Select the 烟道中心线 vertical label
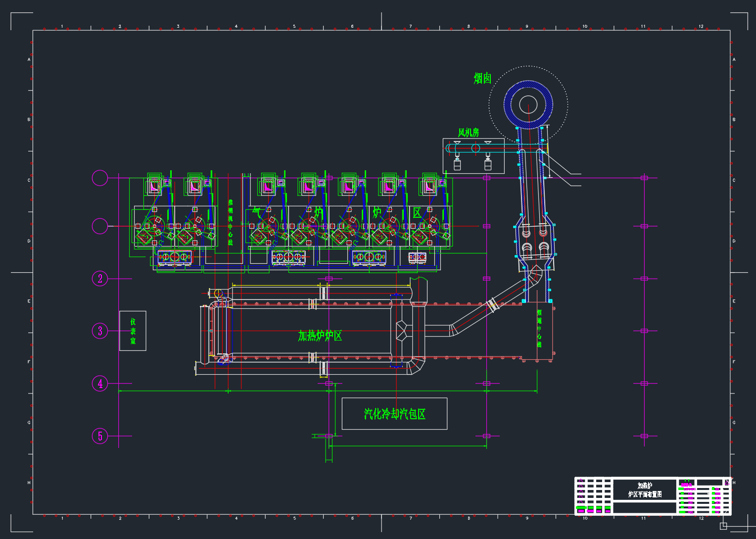756x539 pixels. [539, 328]
